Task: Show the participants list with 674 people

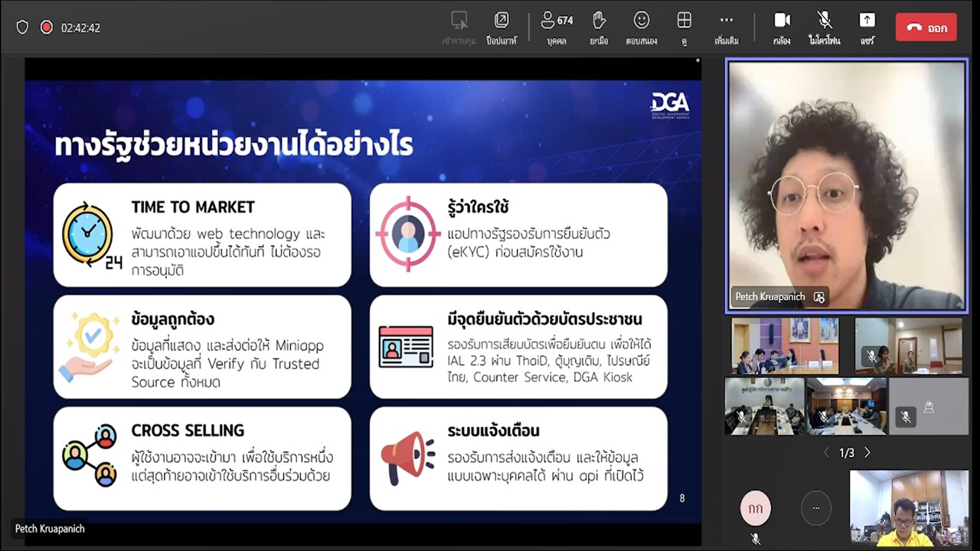Action: 557,27
